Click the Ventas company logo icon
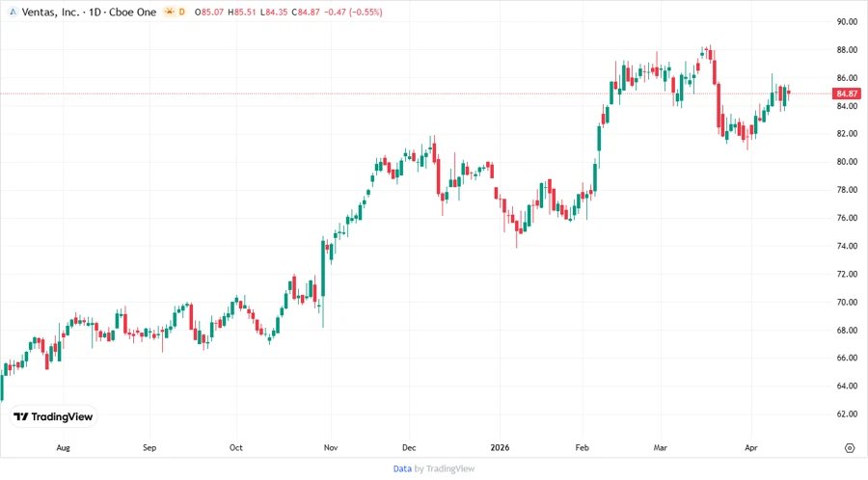Image resolution: width=868 pixels, height=480 pixels. [13, 12]
